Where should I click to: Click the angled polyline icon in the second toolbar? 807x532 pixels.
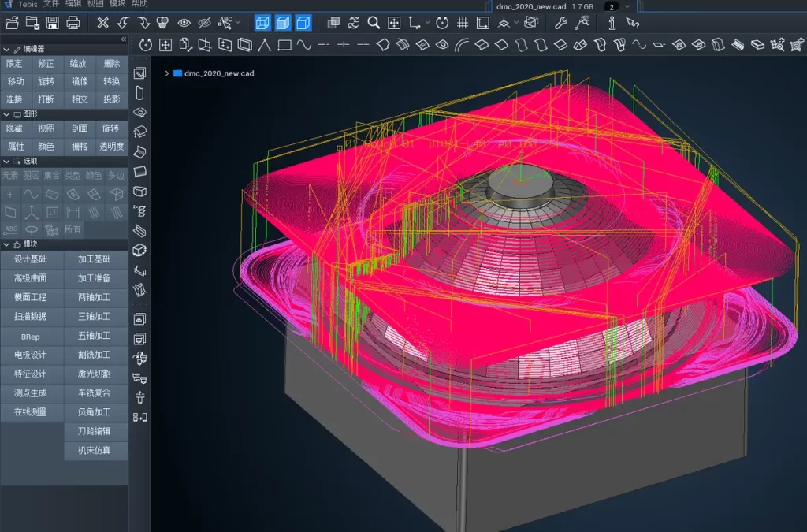click(265, 45)
